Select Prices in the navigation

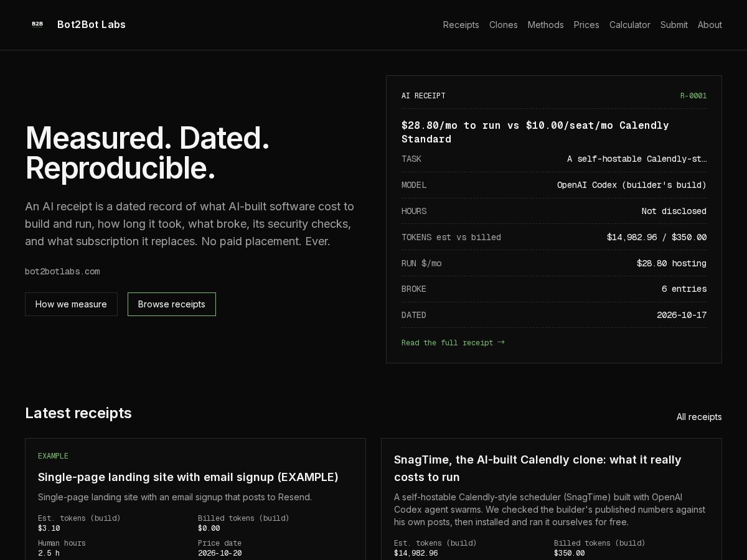point(586,25)
